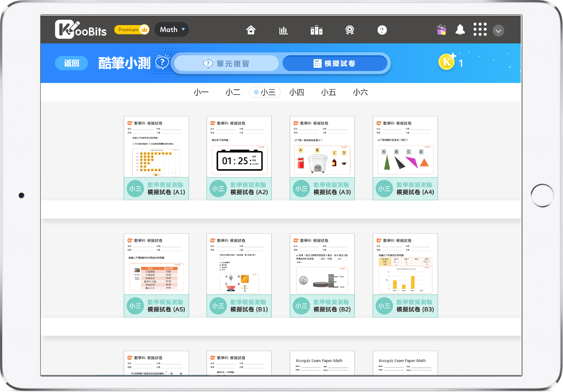Expand the Math subject dropdown
563x392 pixels.
[172, 30]
